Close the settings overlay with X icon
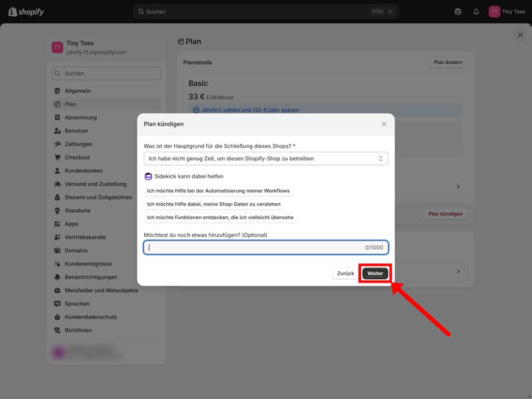The height and width of the screenshot is (399, 532). point(520,35)
